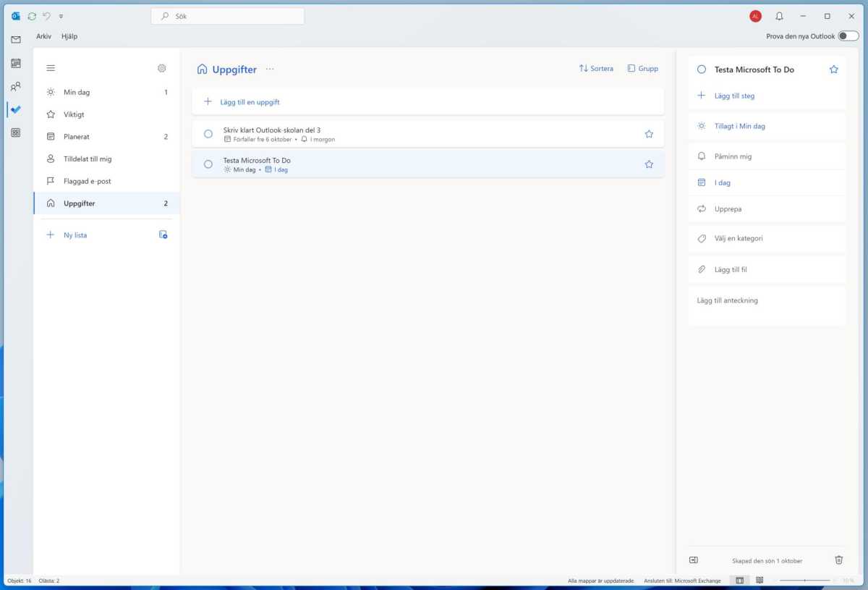Complete Testa Microsoft To Do in the list
This screenshot has width=868, height=590.
[208, 164]
